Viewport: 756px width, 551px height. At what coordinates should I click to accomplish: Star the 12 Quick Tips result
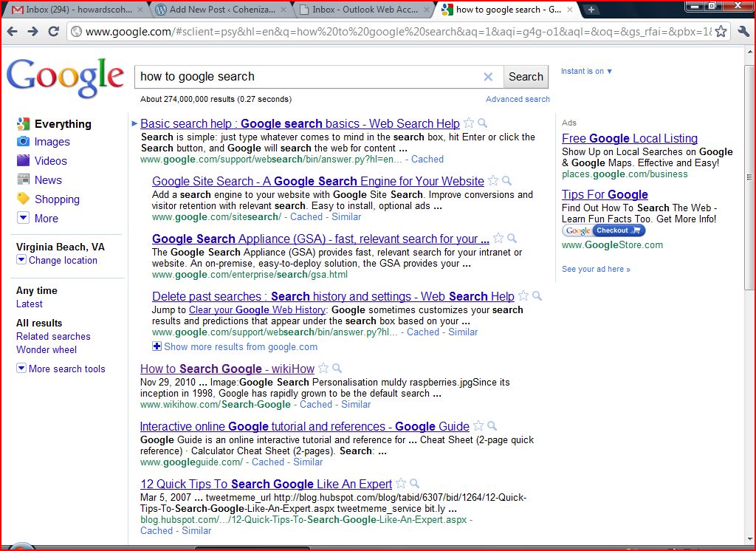(401, 483)
